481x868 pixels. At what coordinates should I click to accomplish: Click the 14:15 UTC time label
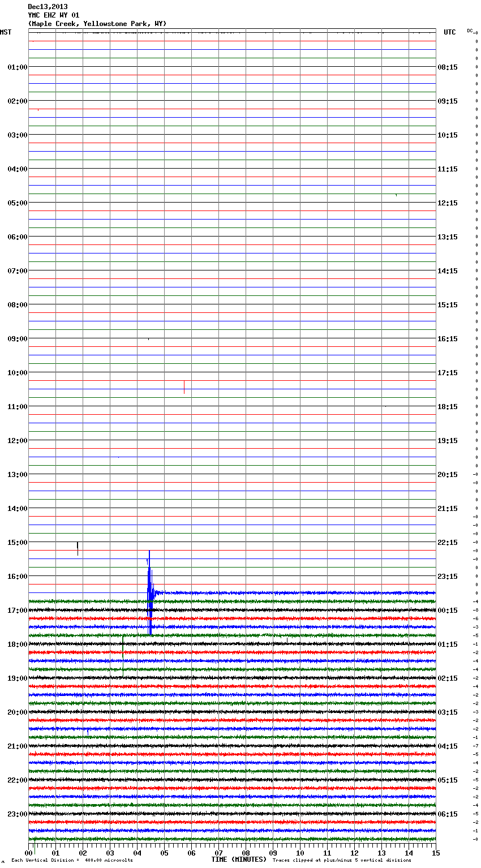pos(448,271)
